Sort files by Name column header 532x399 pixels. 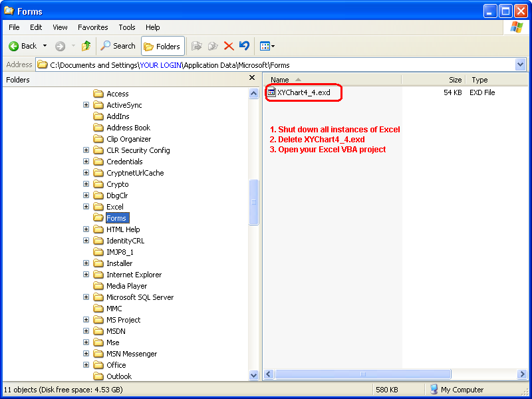pos(280,80)
